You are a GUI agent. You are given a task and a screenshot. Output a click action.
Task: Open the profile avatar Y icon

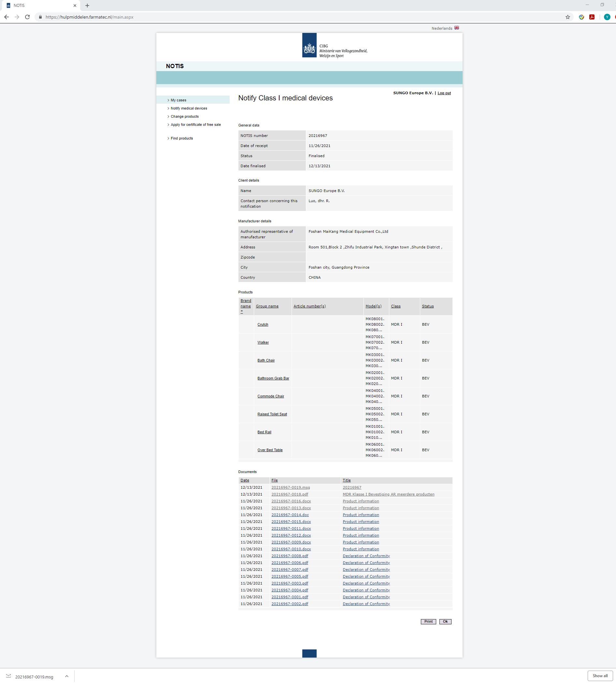pyautogui.click(x=607, y=17)
